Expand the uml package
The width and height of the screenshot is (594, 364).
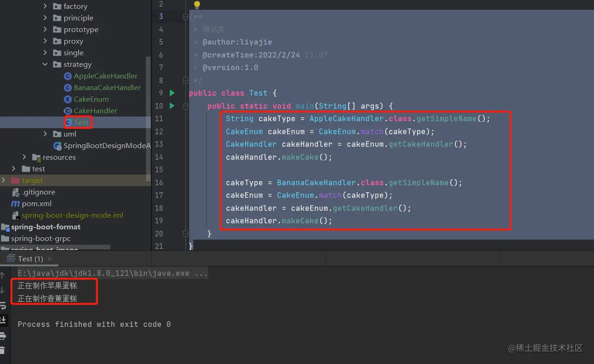point(45,134)
